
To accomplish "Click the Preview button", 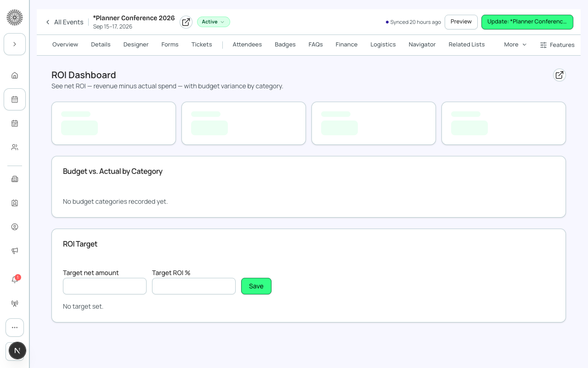I will [461, 22].
